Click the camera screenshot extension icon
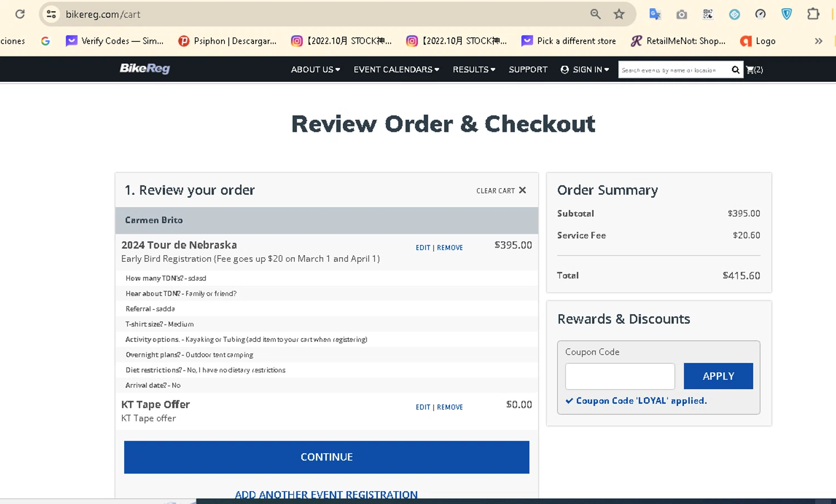This screenshot has width=836, height=504. pyautogui.click(x=682, y=14)
